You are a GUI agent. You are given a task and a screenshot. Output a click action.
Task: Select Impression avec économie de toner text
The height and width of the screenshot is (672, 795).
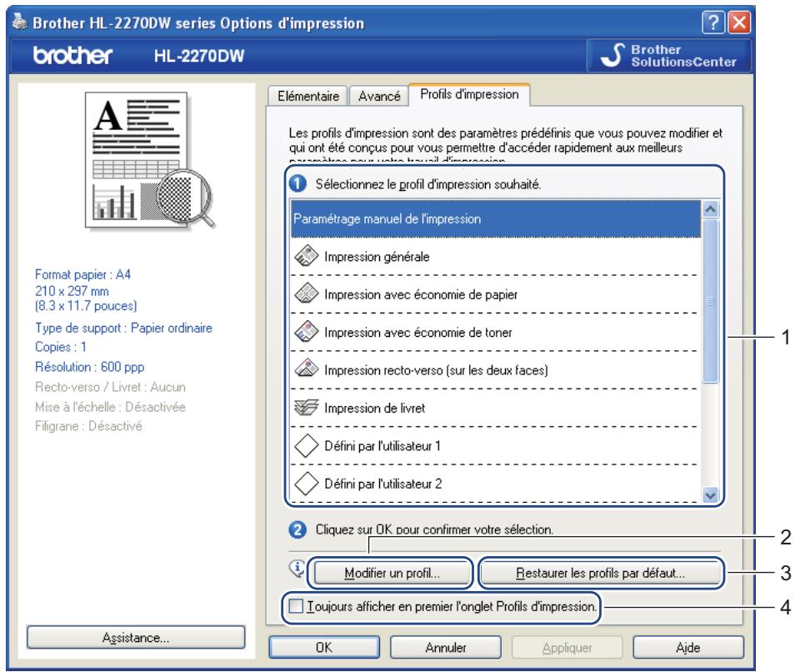tap(417, 333)
